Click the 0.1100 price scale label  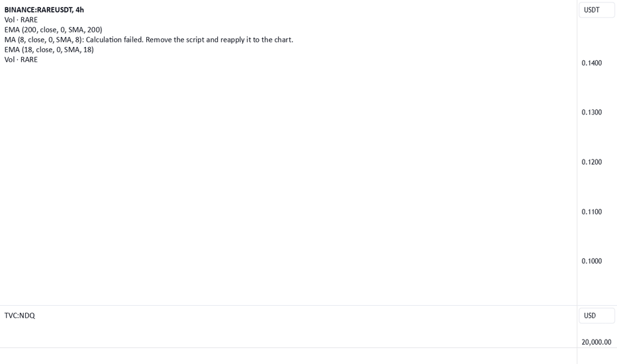pyautogui.click(x=591, y=212)
